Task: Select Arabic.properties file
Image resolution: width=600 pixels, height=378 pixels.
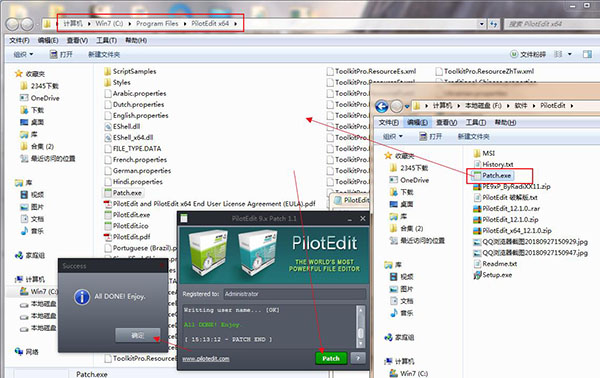Action: coord(135,93)
